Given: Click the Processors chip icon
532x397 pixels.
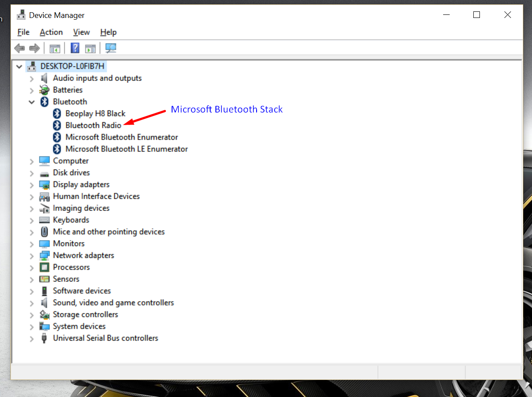Looking at the screenshot, I should pyautogui.click(x=44, y=267).
